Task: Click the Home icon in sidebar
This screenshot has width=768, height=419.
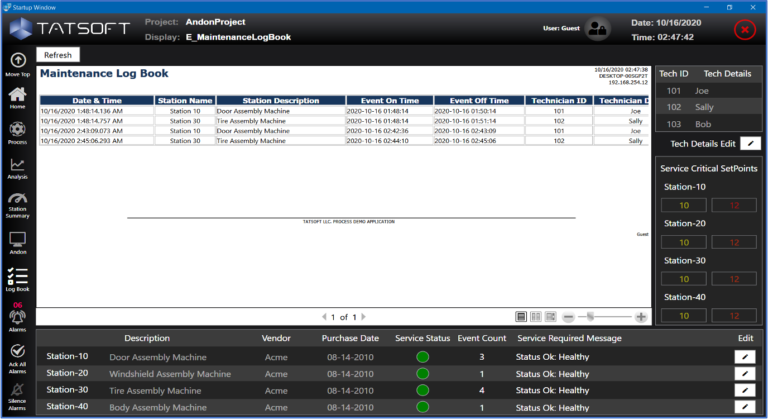Action: click(x=17, y=95)
